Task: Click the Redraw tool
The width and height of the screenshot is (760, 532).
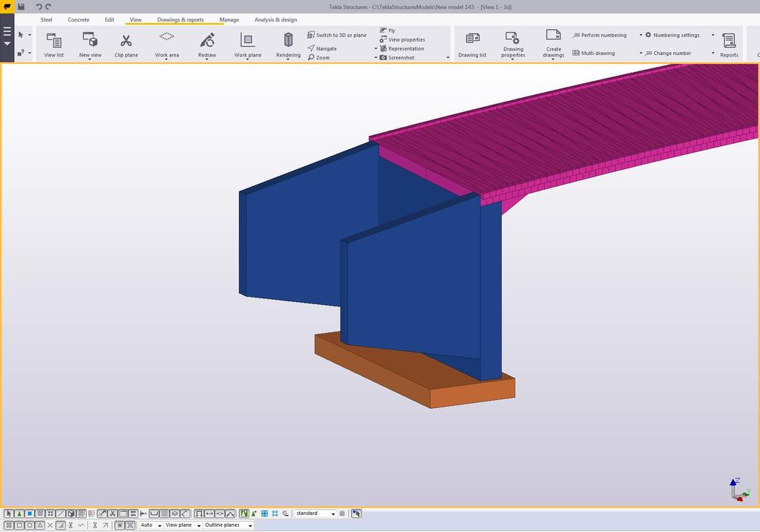Action: point(207,45)
